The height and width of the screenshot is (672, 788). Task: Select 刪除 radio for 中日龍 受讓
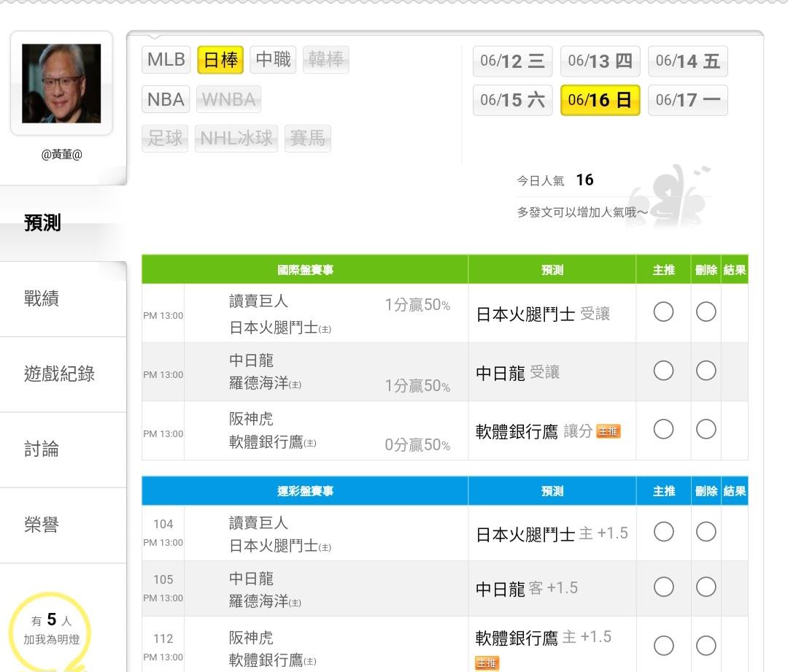(x=706, y=371)
